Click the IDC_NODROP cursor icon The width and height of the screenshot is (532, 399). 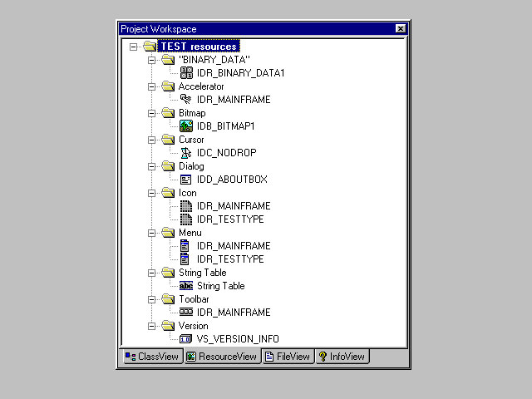186,153
